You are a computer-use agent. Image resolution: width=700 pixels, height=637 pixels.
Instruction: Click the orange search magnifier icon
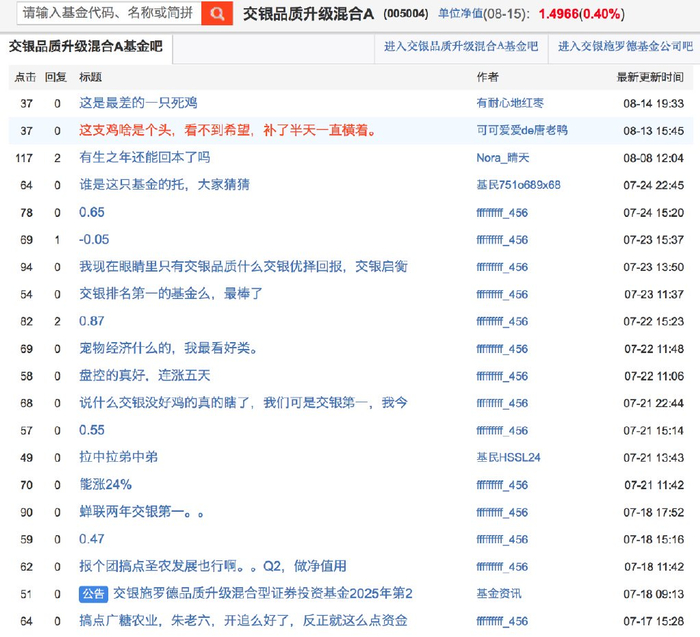coord(217,13)
